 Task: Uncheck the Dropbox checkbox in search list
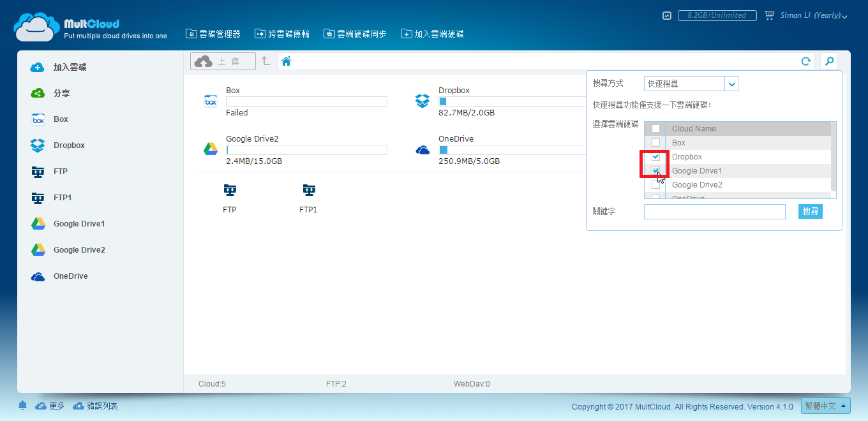click(655, 157)
